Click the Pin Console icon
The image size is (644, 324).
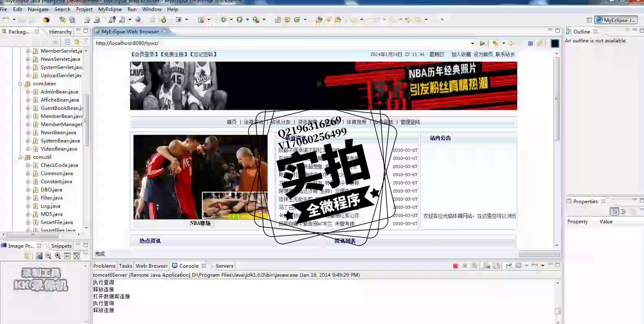pos(509,266)
